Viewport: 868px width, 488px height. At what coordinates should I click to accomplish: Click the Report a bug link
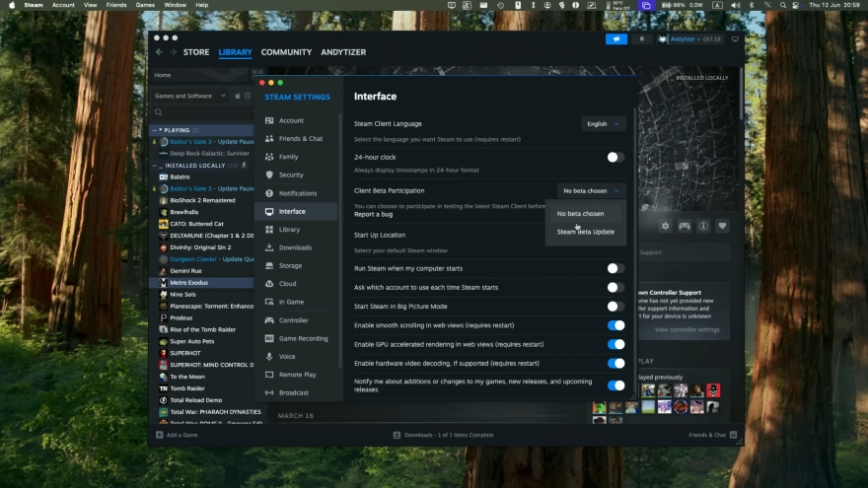click(373, 214)
